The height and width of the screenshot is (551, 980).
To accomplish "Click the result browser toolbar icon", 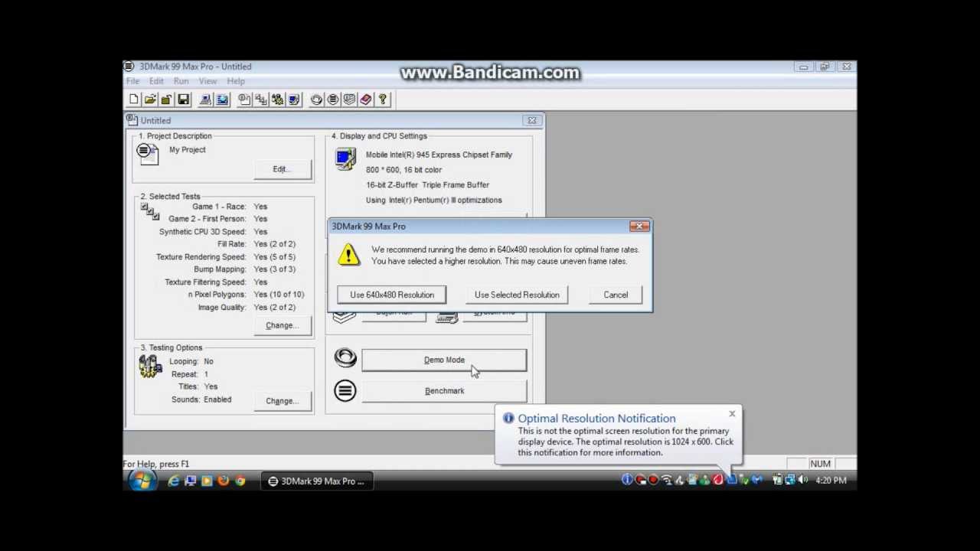I will [x=350, y=99].
